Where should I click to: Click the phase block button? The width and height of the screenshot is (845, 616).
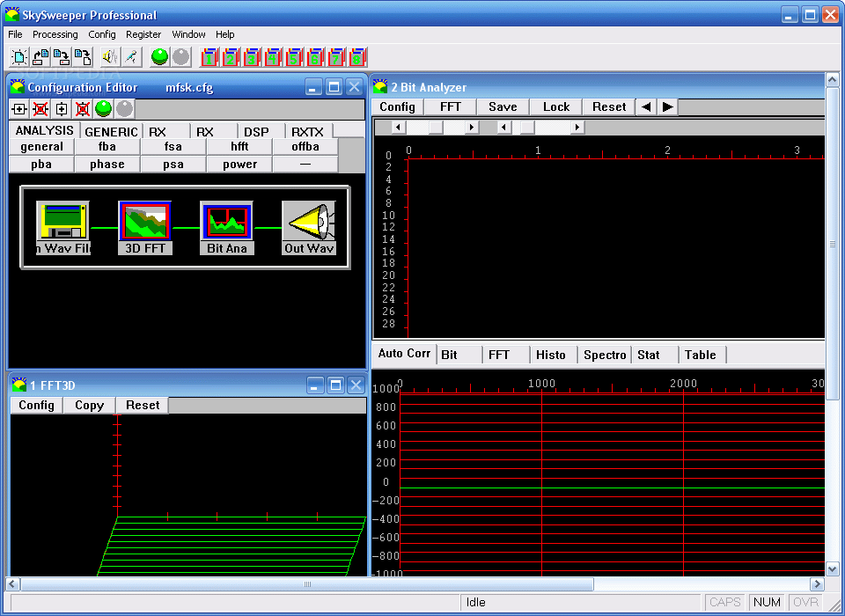tap(107, 164)
